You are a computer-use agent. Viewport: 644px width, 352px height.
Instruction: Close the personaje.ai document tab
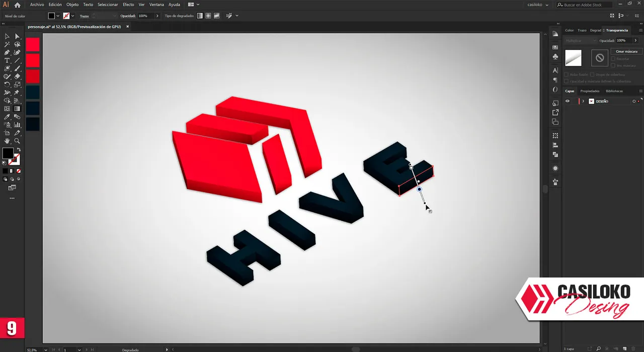click(x=128, y=26)
